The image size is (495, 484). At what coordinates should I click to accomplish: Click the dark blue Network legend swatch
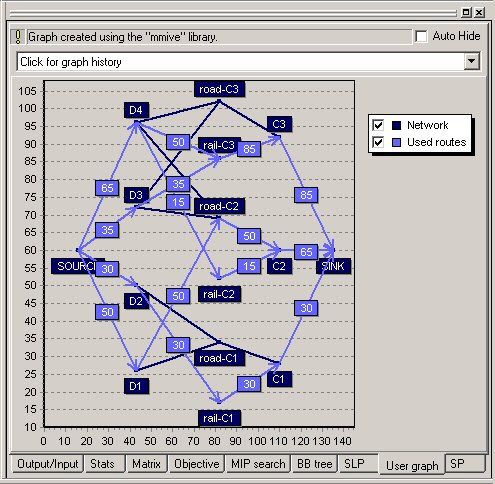(396, 125)
